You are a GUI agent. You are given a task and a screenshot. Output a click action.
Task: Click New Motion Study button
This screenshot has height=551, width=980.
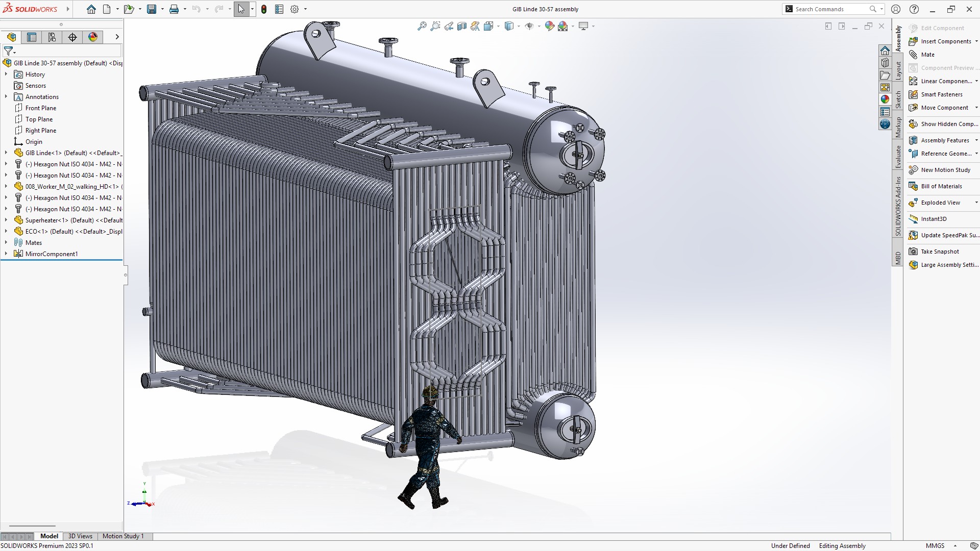click(x=945, y=170)
